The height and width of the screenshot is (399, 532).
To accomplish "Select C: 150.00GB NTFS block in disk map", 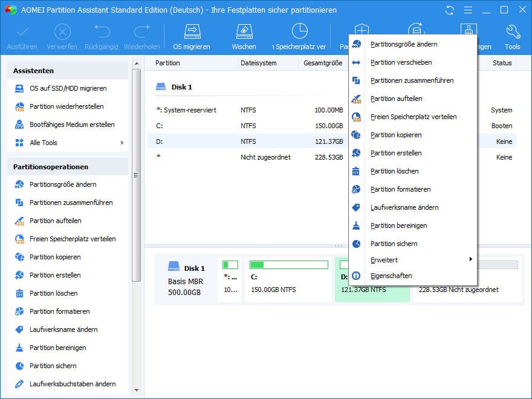I will pos(288,279).
